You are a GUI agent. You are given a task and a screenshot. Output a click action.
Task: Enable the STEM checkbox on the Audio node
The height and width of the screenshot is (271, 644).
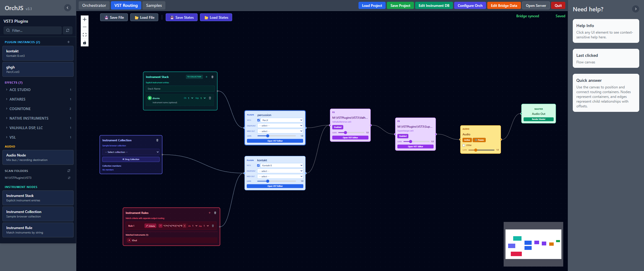[x=464, y=145]
